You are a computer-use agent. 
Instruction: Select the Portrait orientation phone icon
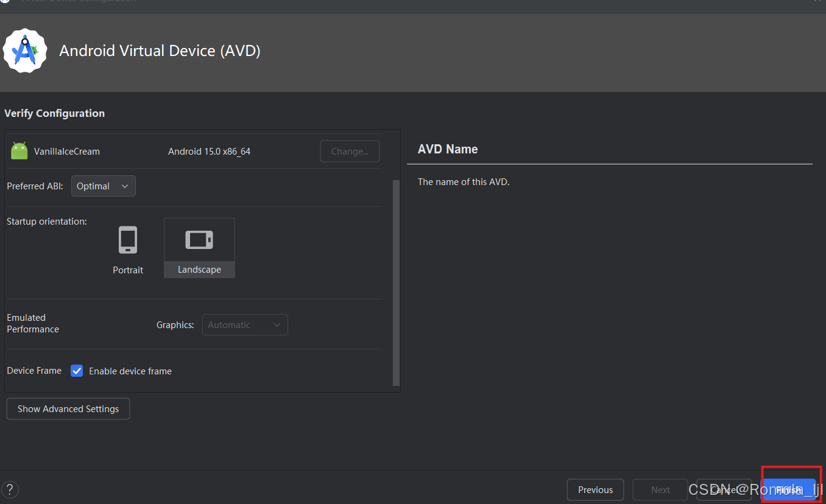click(x=128, y=240)
